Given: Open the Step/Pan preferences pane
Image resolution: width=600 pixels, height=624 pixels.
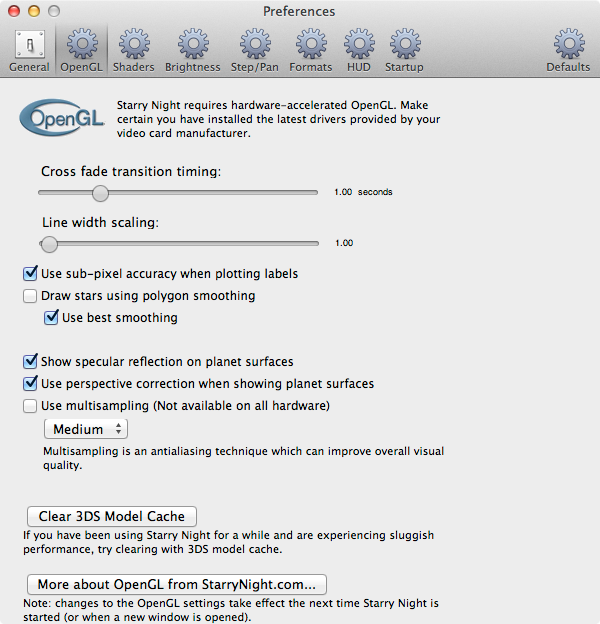Looking at the screenshot, I should click(x=255, y=50).
